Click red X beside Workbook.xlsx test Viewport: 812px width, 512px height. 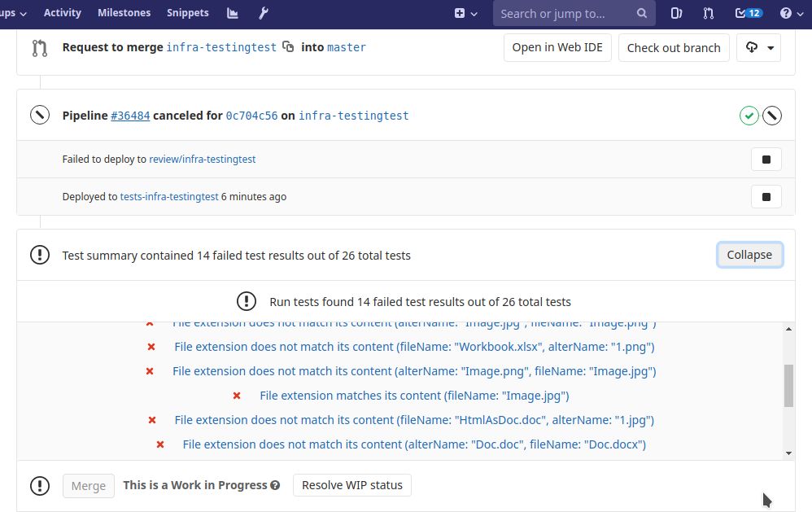[x=151, y=347]
